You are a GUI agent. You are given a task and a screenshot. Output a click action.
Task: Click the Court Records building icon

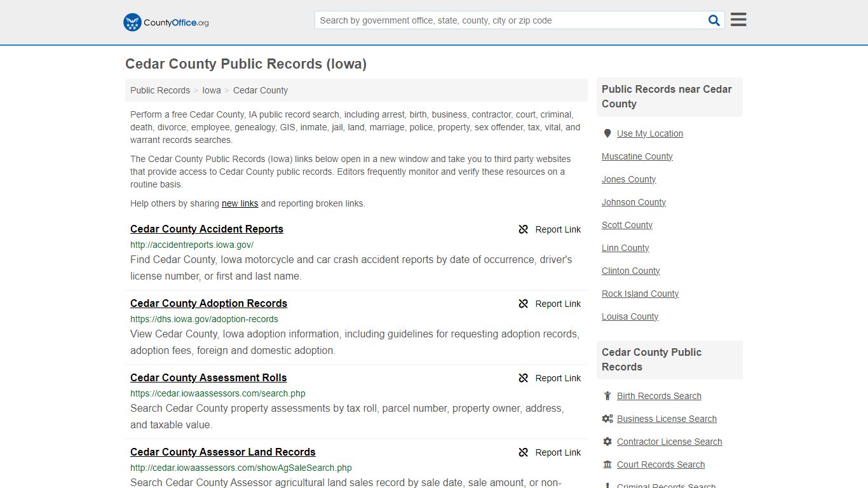point(607,464)
